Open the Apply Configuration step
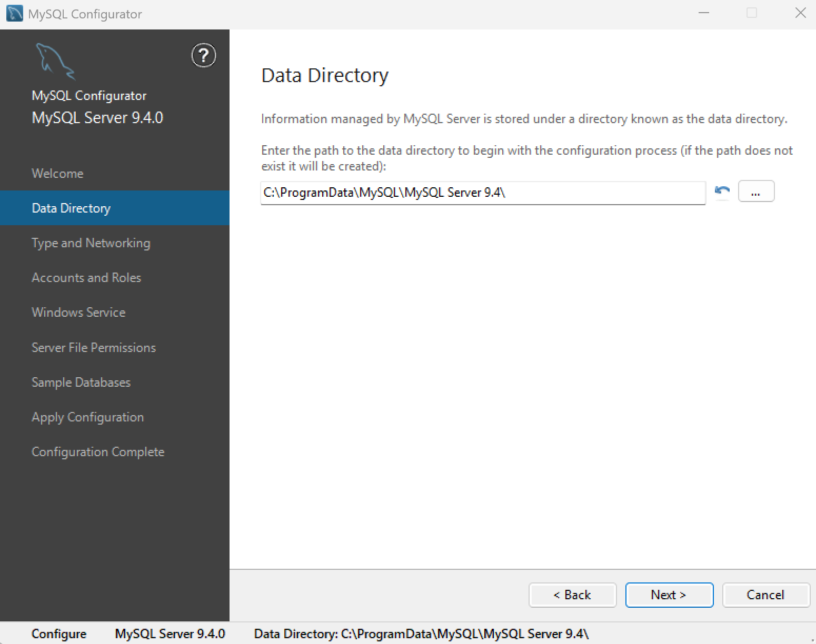Image resolution: width=816 pixels, height=644 pixels. tap(115, 417)
